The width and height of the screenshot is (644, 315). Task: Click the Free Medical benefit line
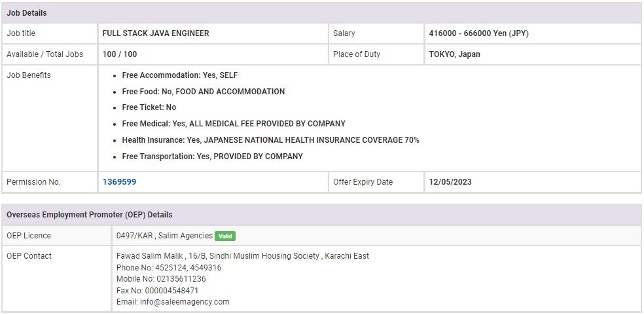(233, 124)
